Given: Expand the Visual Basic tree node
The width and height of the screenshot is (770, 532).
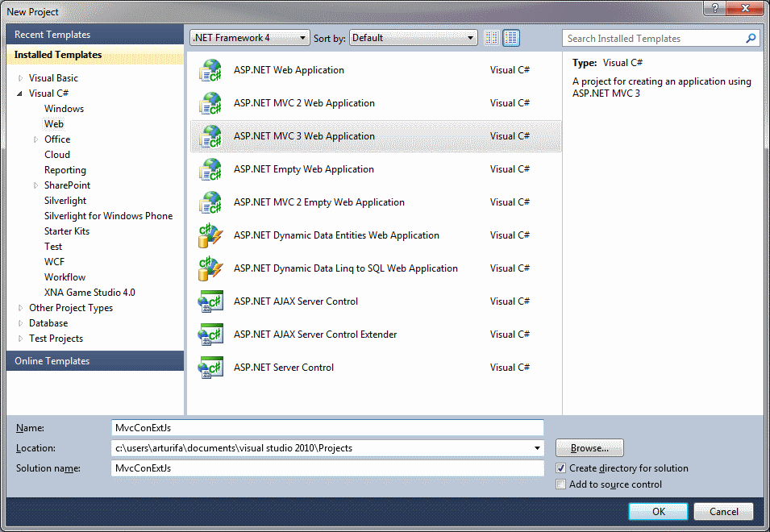Looking at the screenshot, I should 20,78.
